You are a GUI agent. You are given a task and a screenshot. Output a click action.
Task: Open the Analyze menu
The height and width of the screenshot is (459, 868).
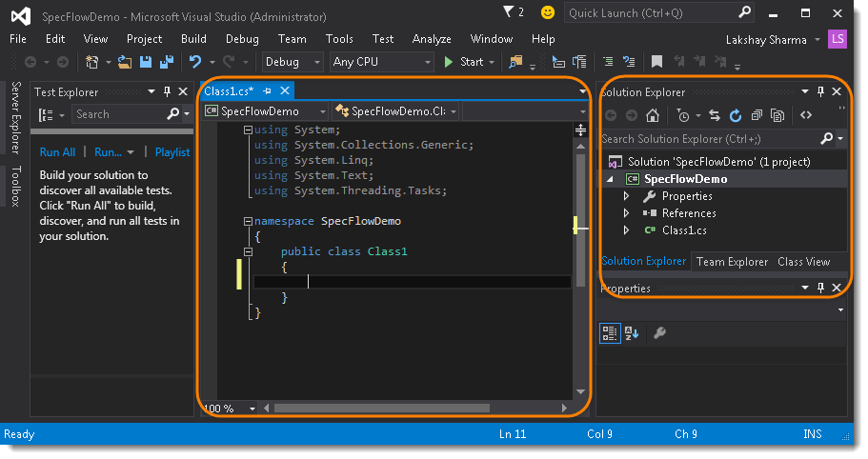tap(432, 39)
